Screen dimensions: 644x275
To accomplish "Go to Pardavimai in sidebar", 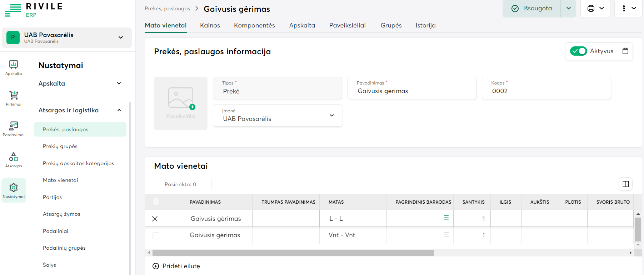I will click(14, 129).
